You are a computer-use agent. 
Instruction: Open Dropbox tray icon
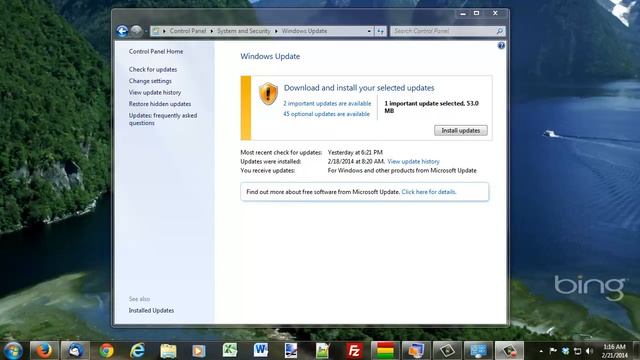(x=565, y=351)
